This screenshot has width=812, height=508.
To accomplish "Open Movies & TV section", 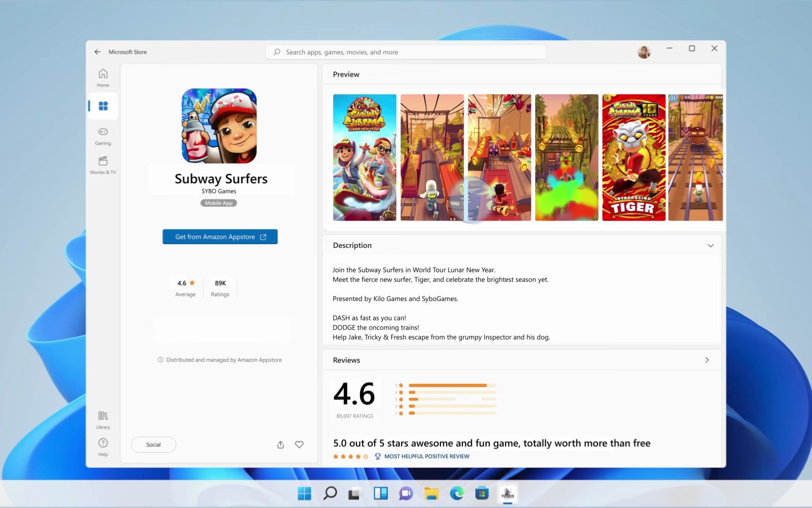I will pos(103,165).
